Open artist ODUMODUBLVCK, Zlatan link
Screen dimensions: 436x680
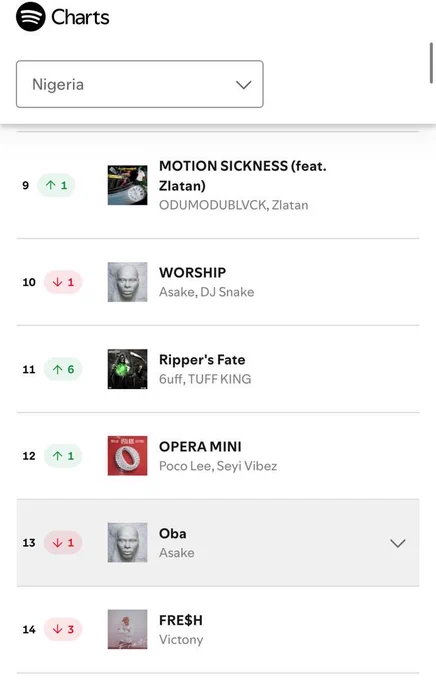pos(234,205)
